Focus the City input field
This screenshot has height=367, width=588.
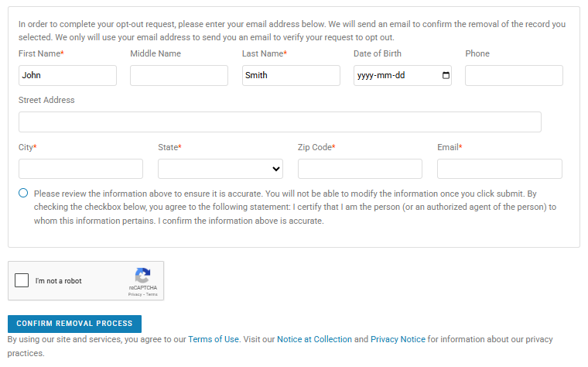pyautogui.click(x=80, y=169)
